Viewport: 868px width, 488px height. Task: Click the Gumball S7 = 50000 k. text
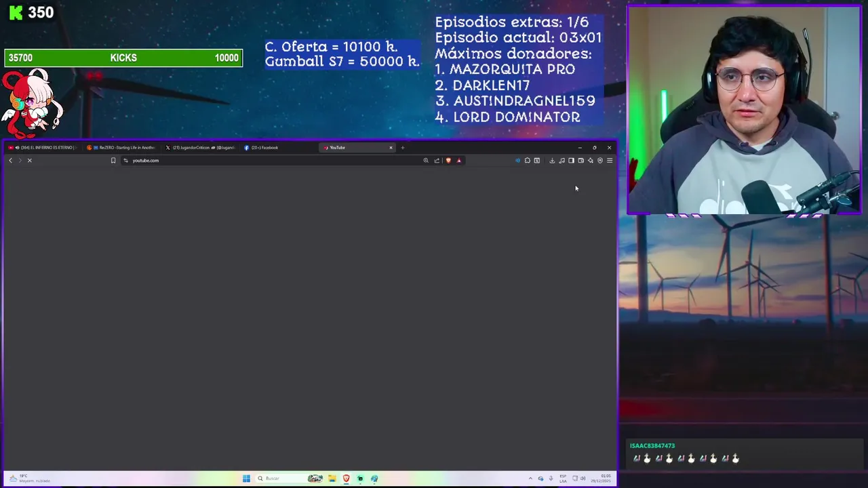tap(342, 61)
